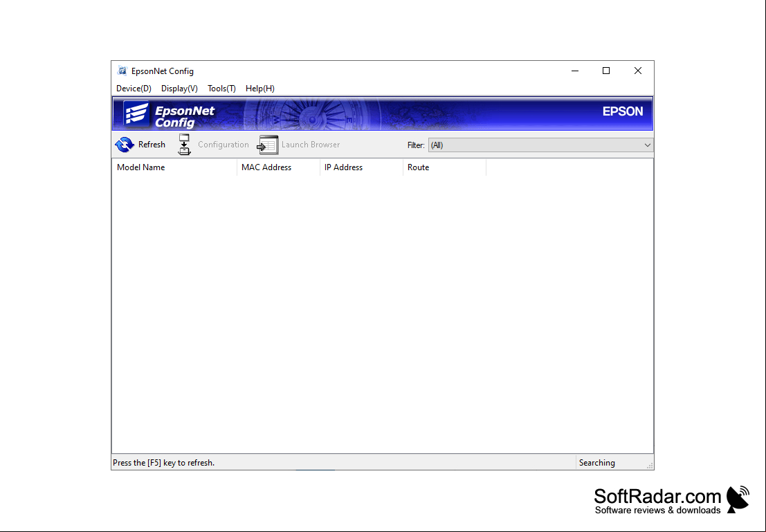Click the Searching status bar text
766x532 pixels.
pos(597,463)
